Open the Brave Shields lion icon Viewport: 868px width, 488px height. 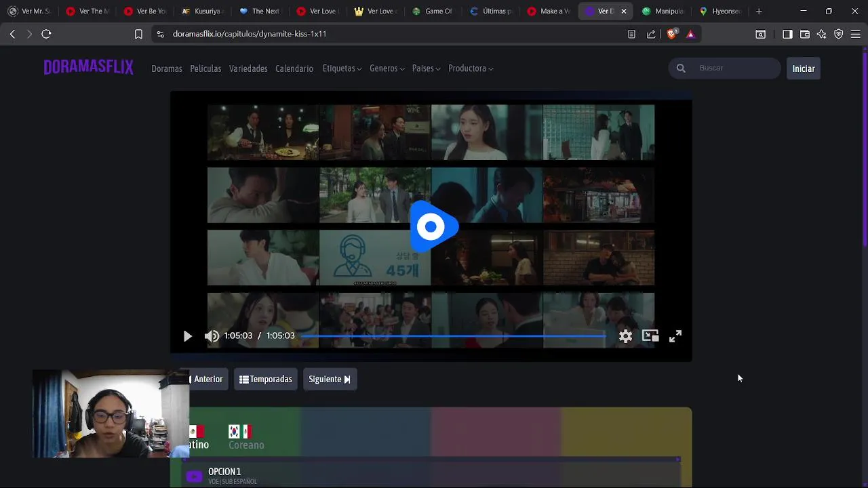point(672,34)
